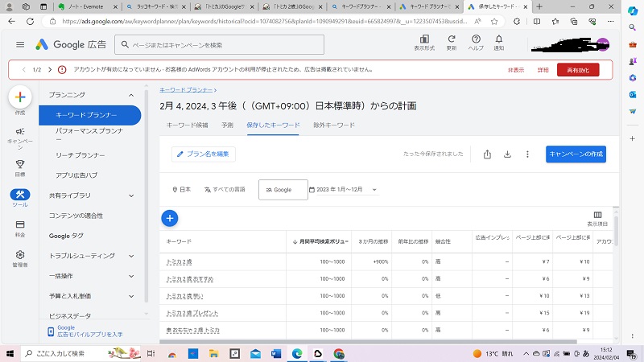
Task: Click the download plan icon
Action: pyautogui.click(x=507, y=154)
